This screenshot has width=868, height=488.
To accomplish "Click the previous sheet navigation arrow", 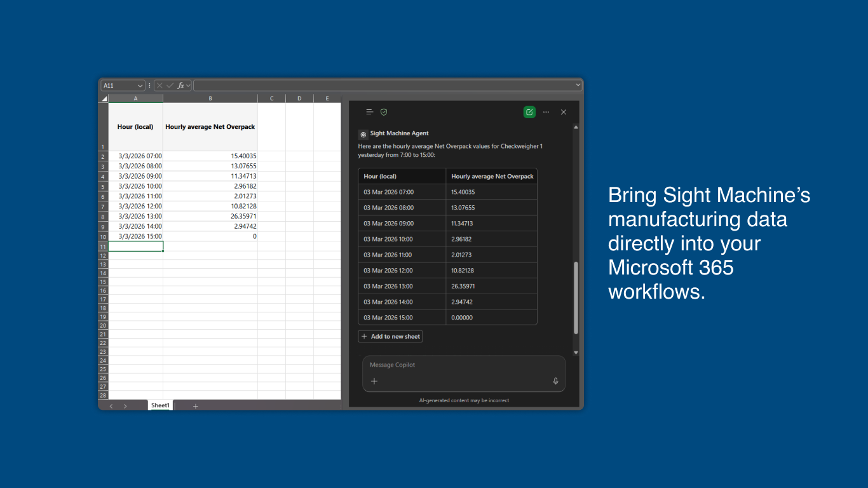I will coord(111,406).
